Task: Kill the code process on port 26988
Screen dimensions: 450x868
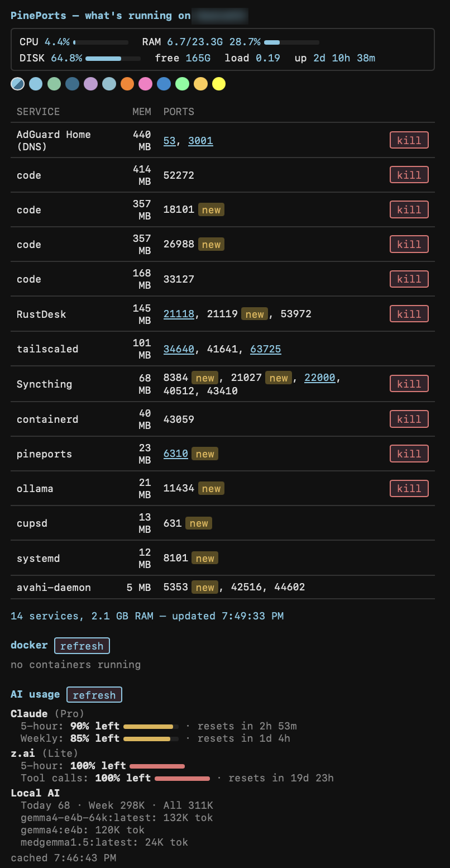Action: click(x=409, y=244)
